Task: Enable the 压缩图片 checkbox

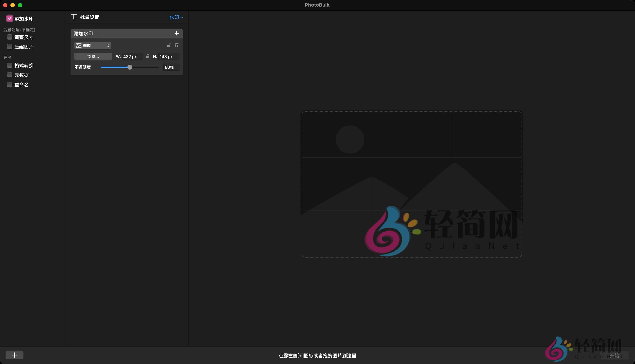Action: coord(9,47)
